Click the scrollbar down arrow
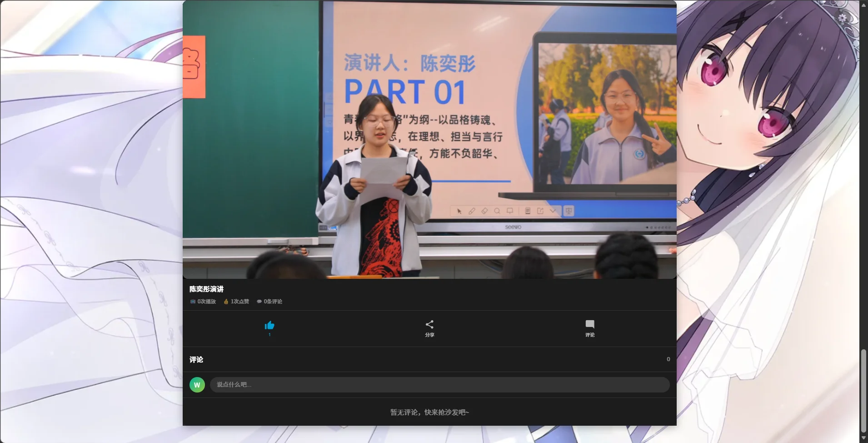Image resolution: width=868 pixels, height=443 pixels. click(x=863, y=438)
